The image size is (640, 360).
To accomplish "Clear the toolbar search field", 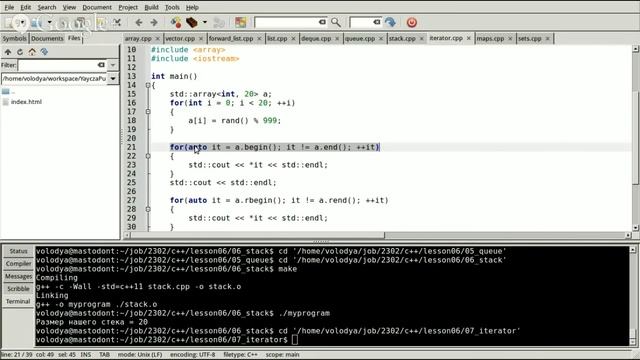I will (x=322, y=22).
